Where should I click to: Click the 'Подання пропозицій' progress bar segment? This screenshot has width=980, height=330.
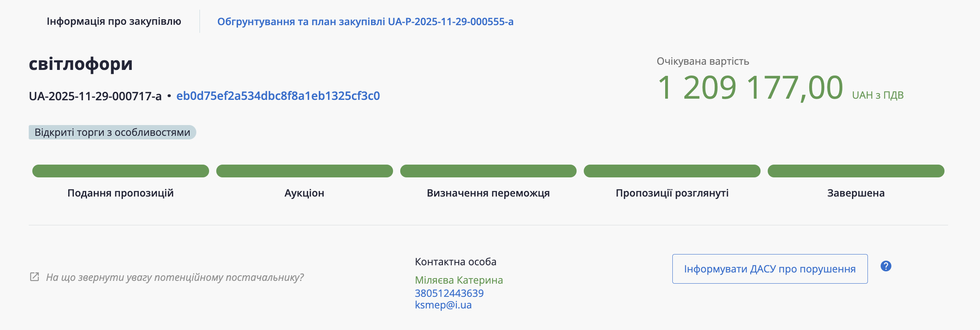121,171
